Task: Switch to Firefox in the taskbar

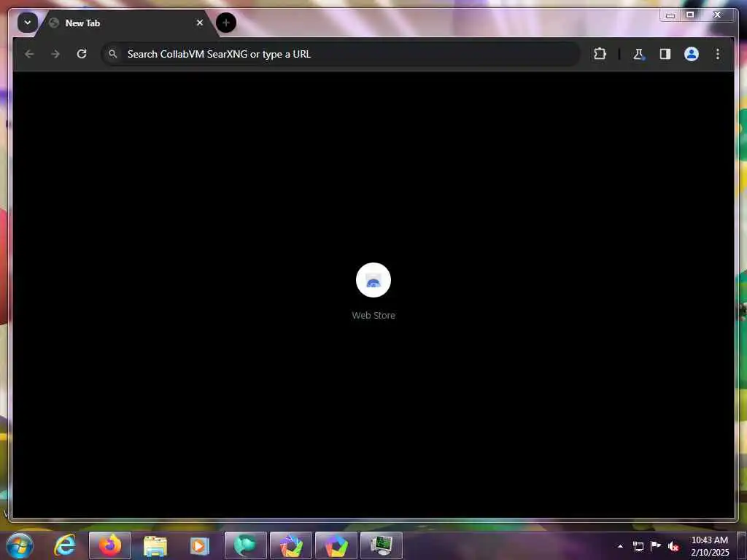Action: 110,545
